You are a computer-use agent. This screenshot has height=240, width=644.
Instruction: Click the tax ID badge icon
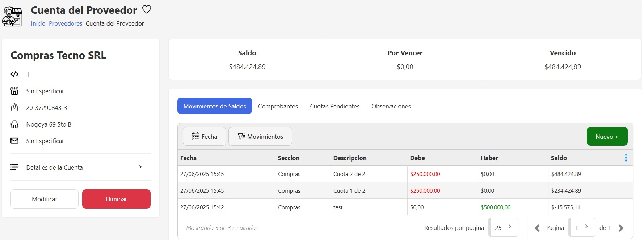click(x=14, y=108)
